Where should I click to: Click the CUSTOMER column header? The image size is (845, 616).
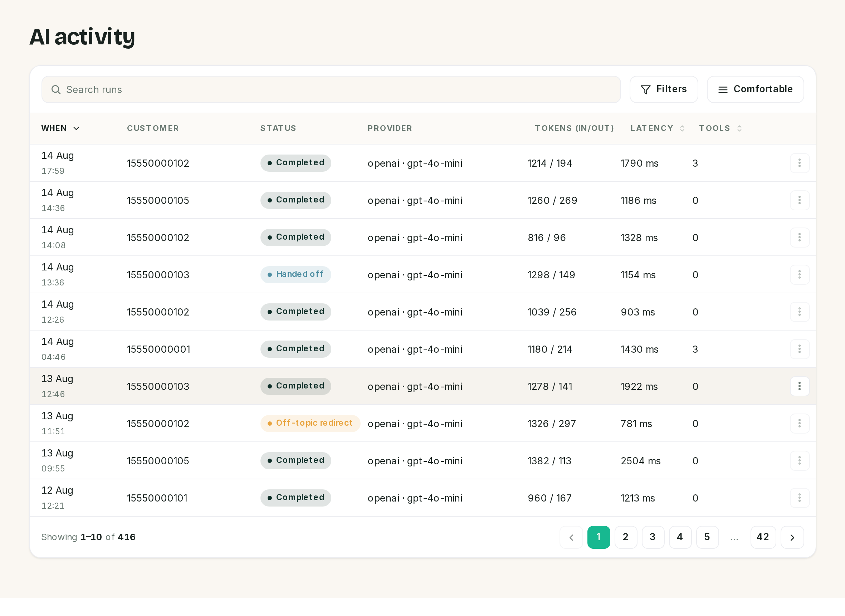click(x=153, y=128)
